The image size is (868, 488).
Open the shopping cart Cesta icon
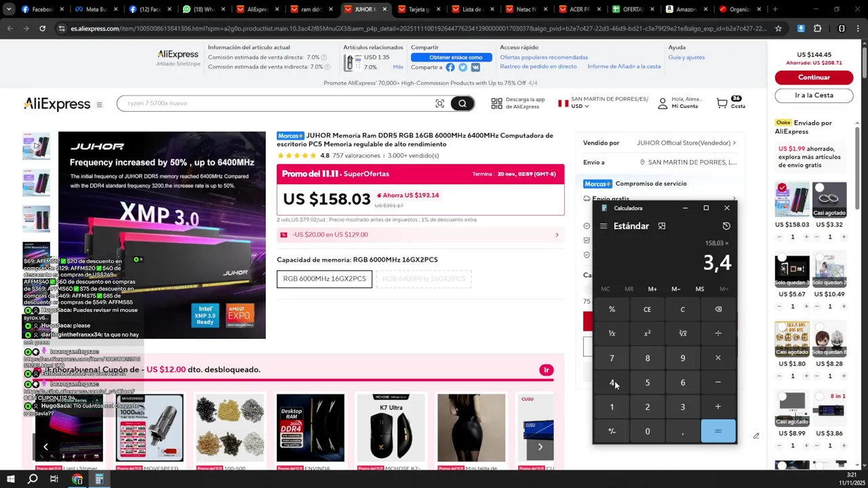[x=722, y=103]
